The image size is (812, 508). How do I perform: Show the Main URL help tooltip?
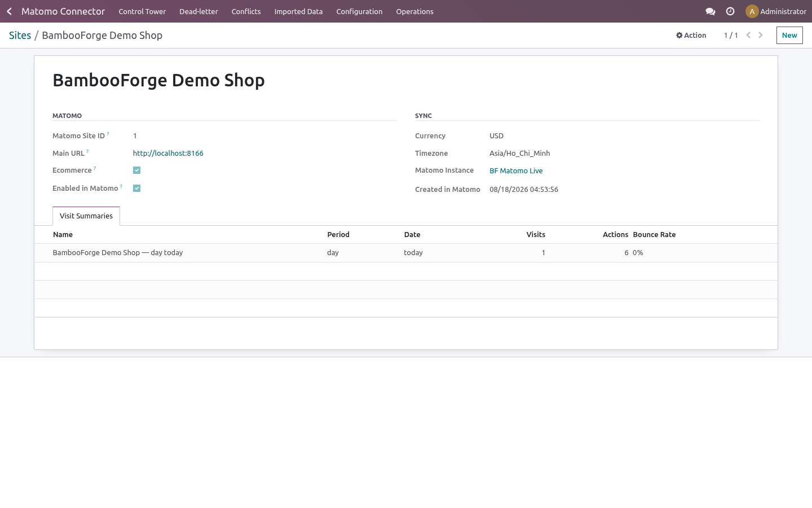[87, 151]
